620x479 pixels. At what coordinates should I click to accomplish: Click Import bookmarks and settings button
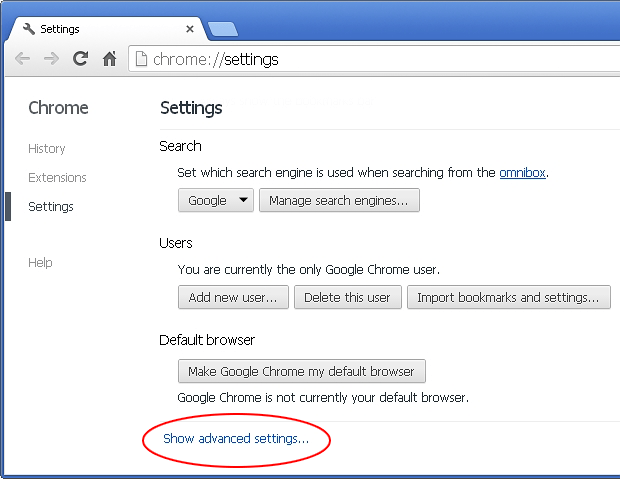pos(508,297)
